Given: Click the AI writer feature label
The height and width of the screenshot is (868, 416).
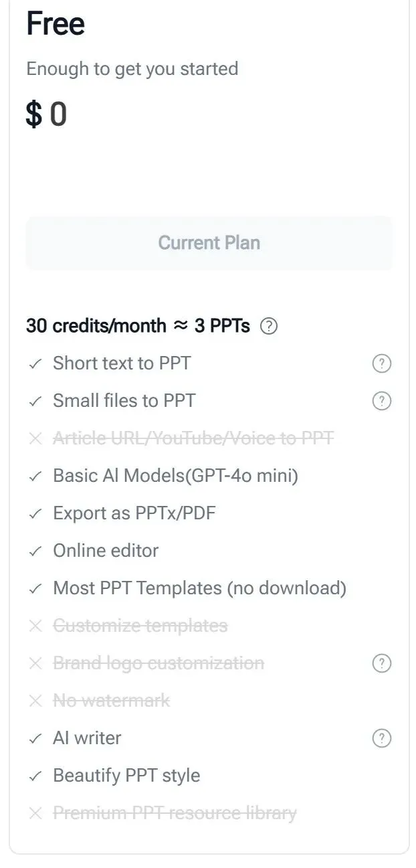Looking at the screenshot, I should coord(87,738).
